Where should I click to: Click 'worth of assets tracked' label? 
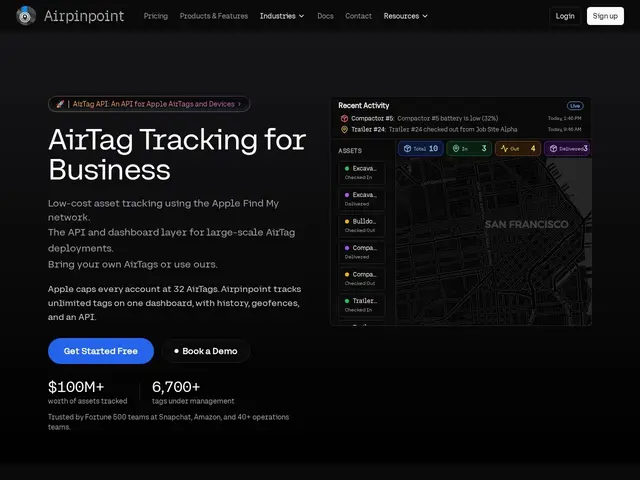point(87,401)
